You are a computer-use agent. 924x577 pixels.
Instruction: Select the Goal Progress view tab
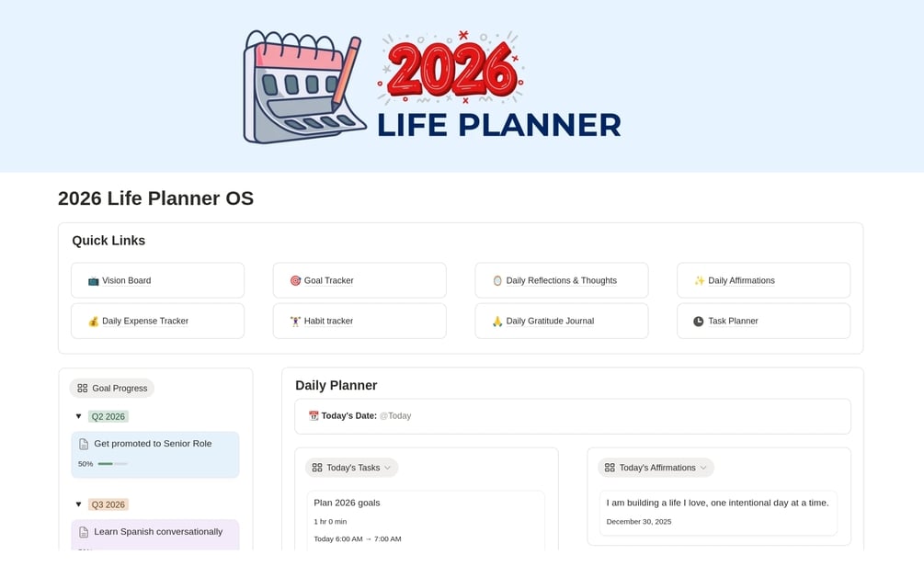coord(111,388)
